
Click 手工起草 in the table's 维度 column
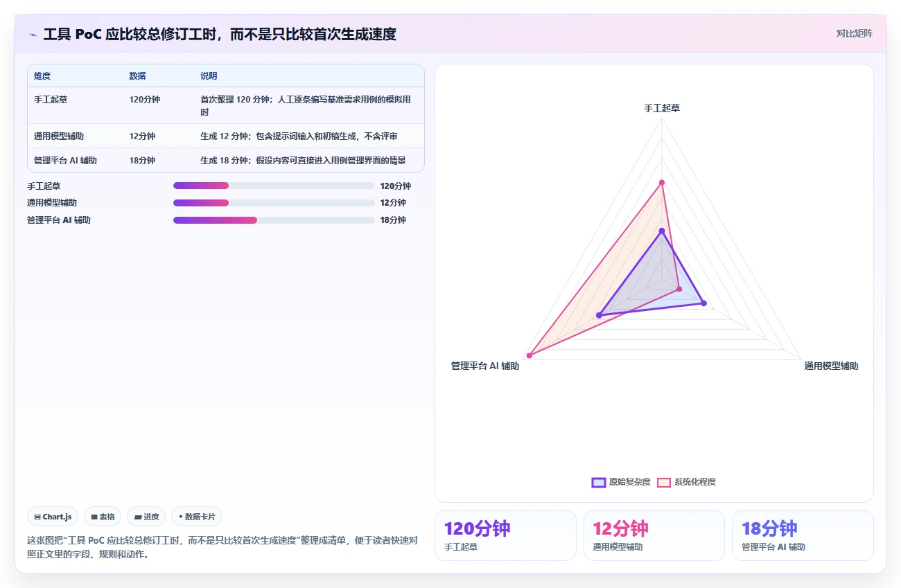[51, 100]
